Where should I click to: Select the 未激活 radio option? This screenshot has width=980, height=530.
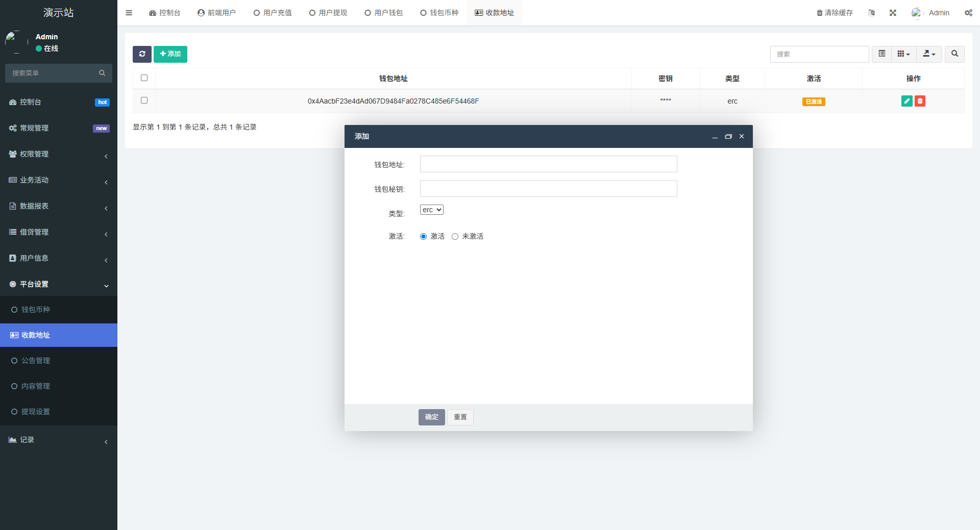[455, 236]
